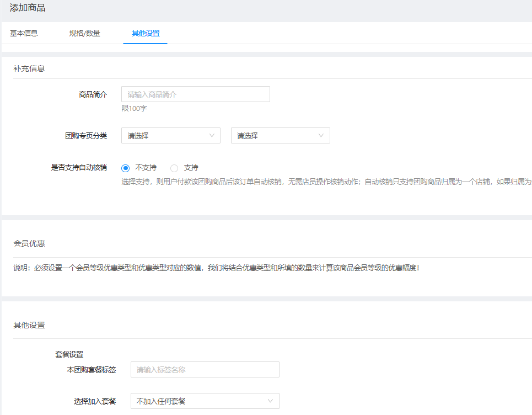Click the arrow in the 不加入任何套餐 dropdown
This screenshot has width=532, height=415.
pyautogui.click(x=271, y=401)
